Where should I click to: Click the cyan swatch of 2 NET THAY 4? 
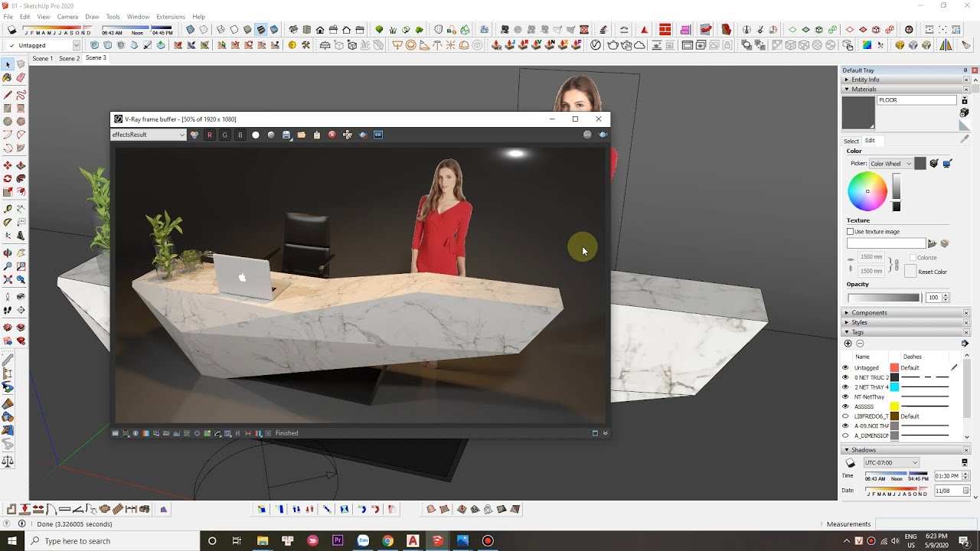(x=894, y=387)
